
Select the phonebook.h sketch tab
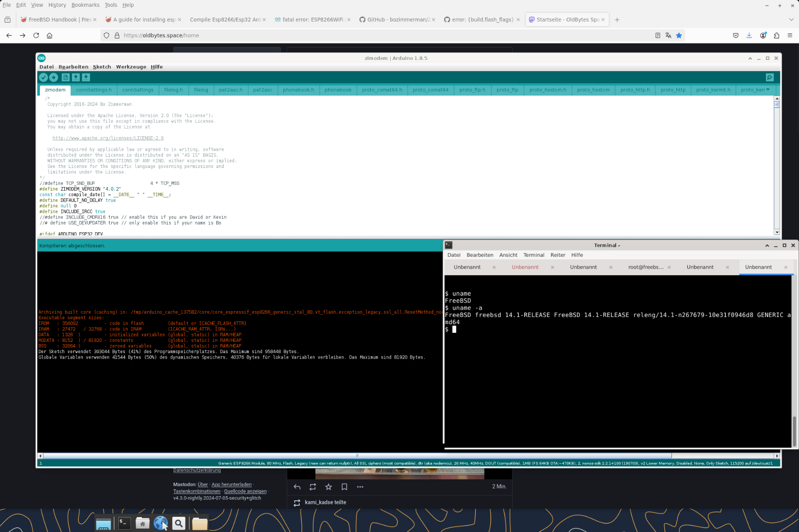[298, 90]
